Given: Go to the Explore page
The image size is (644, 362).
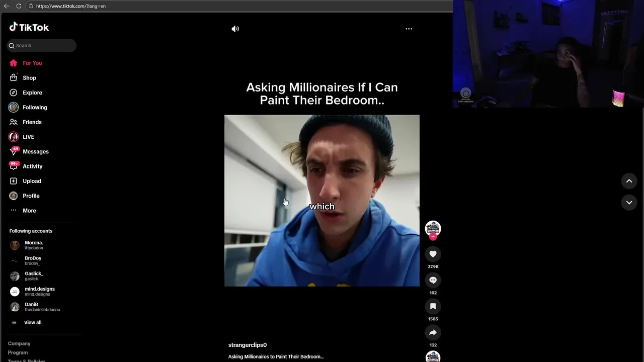Looking at the screenshot, I should [x=32, y=93].
